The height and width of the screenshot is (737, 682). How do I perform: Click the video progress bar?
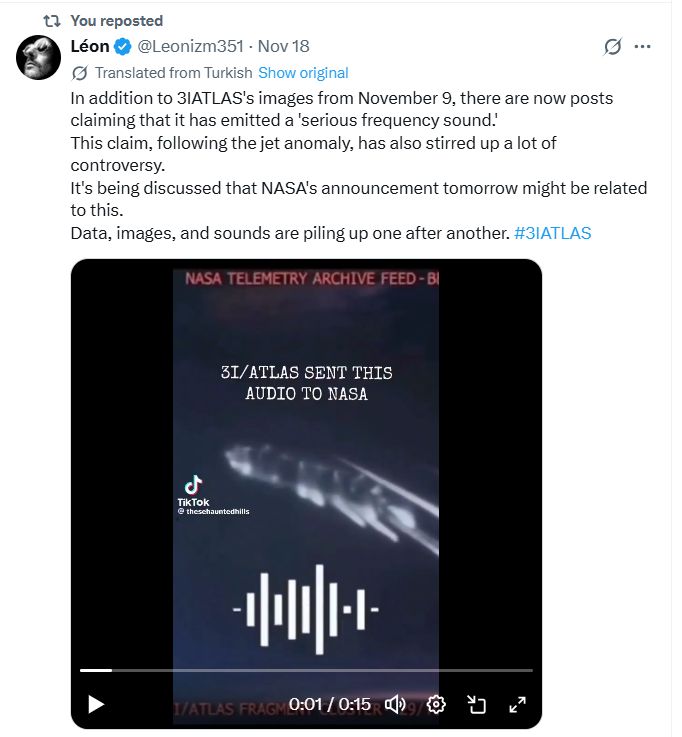(x=306, y=670)
